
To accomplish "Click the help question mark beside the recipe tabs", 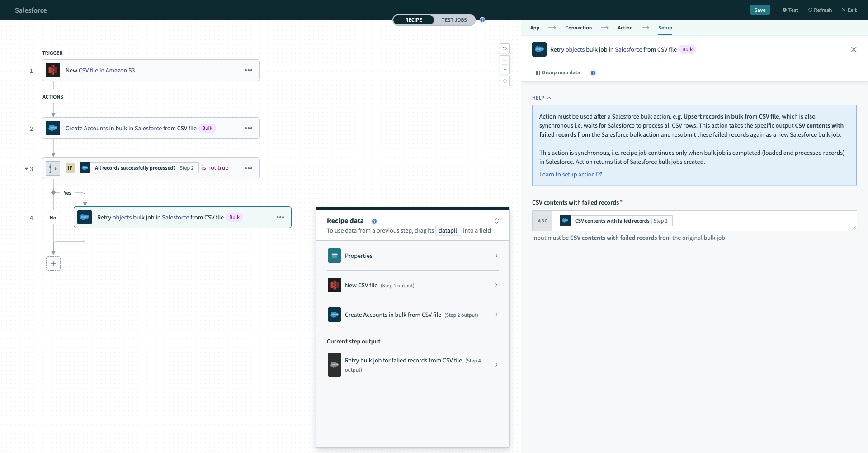I will tap(482, 20).
